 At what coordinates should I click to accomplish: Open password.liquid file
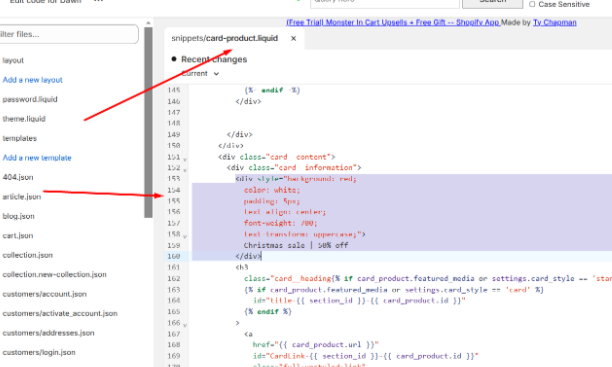tap(30, 100)
